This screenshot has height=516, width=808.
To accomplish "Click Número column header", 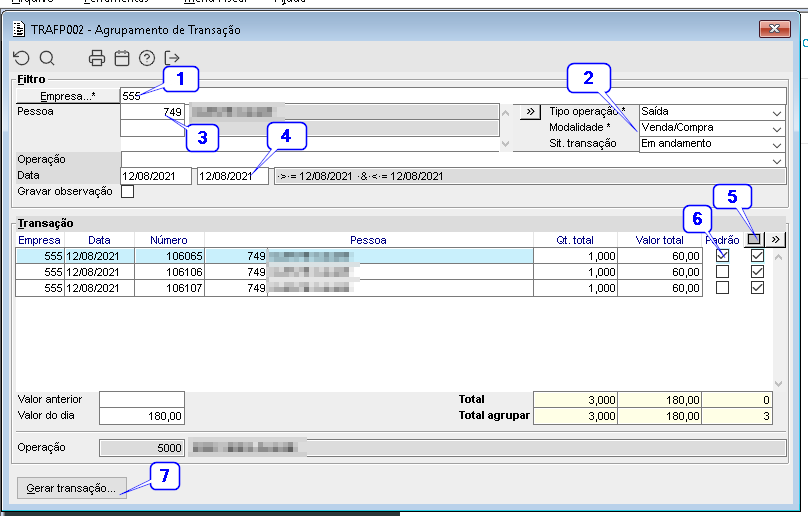I will [x=169, y=240].
